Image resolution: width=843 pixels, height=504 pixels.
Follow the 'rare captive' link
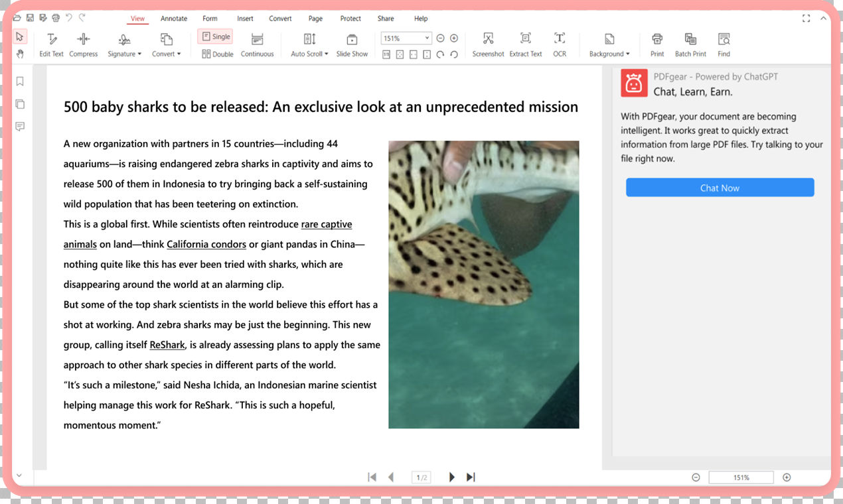[x=327, y=224]
